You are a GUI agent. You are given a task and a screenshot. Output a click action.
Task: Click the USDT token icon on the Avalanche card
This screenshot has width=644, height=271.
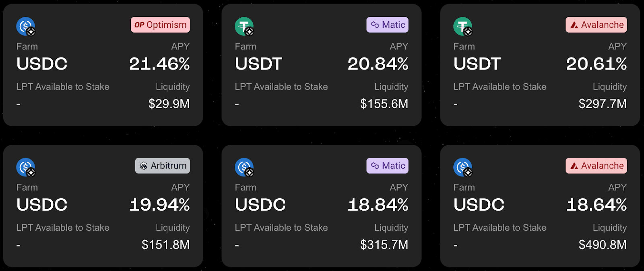tap(462, 27)
